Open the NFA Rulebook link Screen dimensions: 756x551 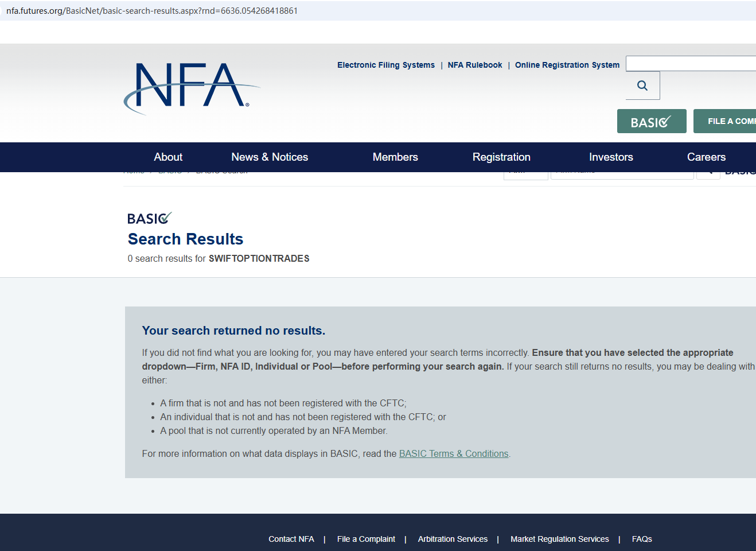(x=475, y=65)
